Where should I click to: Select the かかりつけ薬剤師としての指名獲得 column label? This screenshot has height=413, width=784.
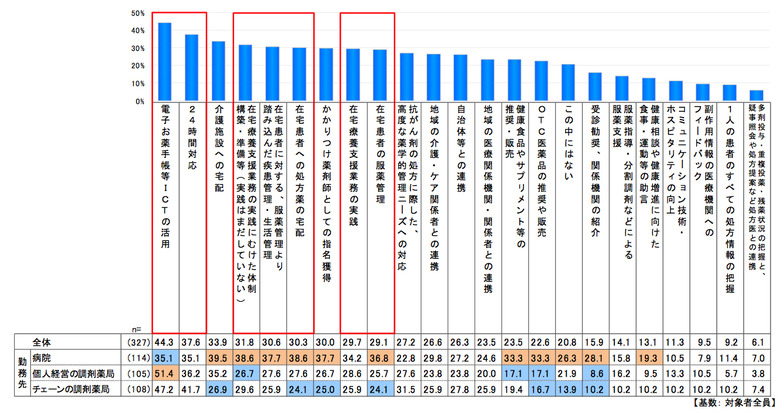tap(326, 190)
